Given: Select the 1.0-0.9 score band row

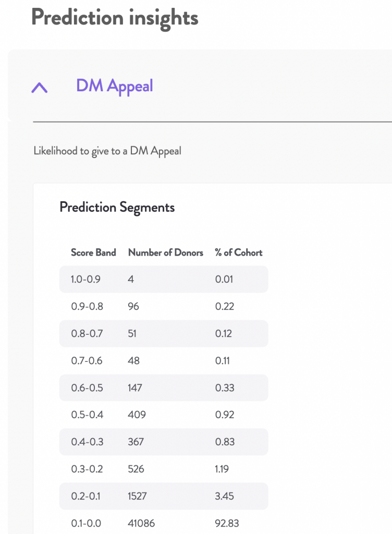Looking at the screenshot, I should 164,280.
